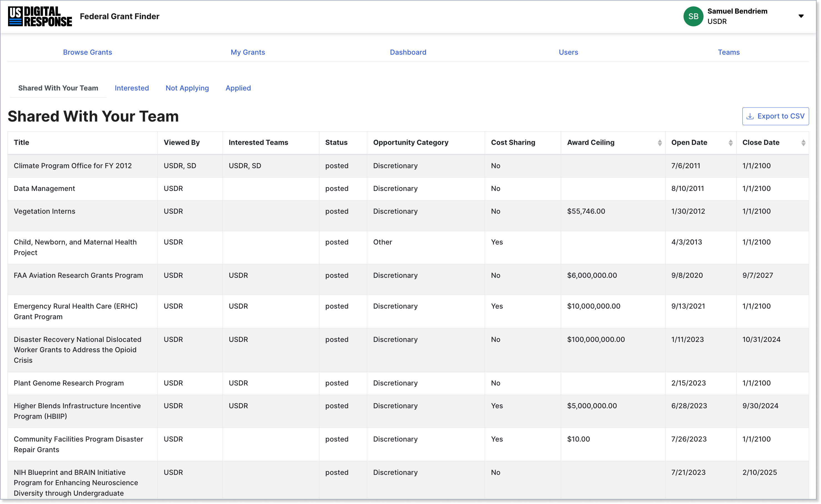Click the Samuel Bendriem user name
821x504 pixels.
point(737,11)
